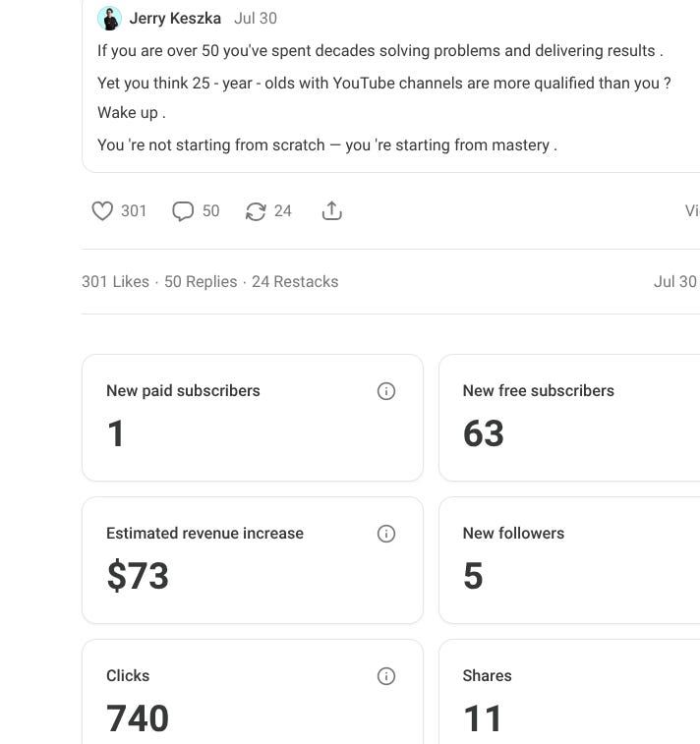The image size is (700, 744).
Task: Open Jerry Keszka's profile name link
Action: (x=175, y=19)
